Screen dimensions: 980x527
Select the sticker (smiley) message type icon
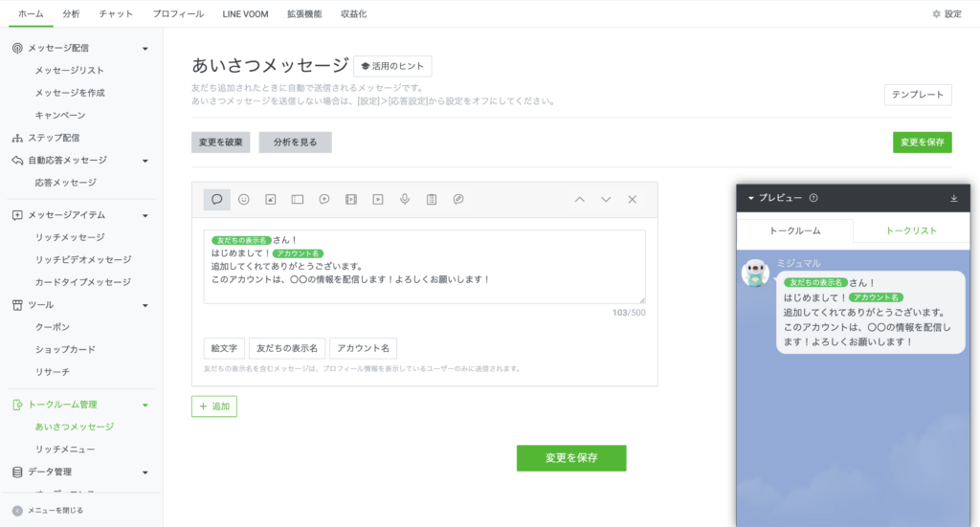[244, 199]
